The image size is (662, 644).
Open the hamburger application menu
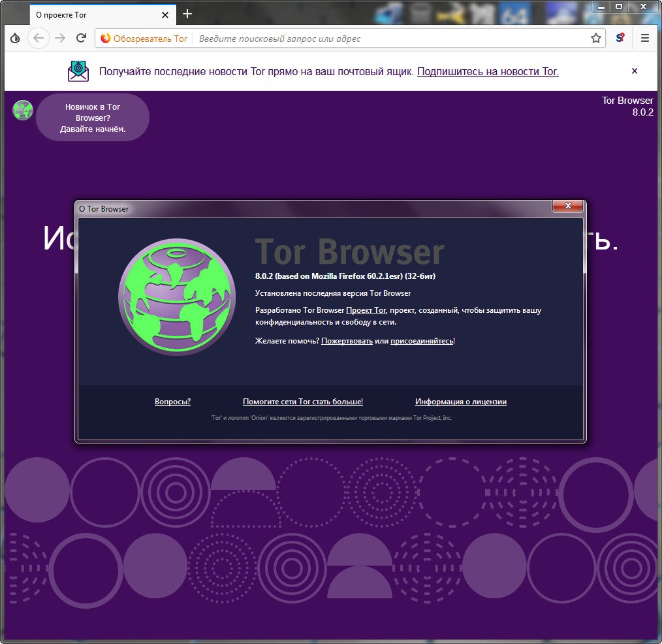tap(644, 39)
